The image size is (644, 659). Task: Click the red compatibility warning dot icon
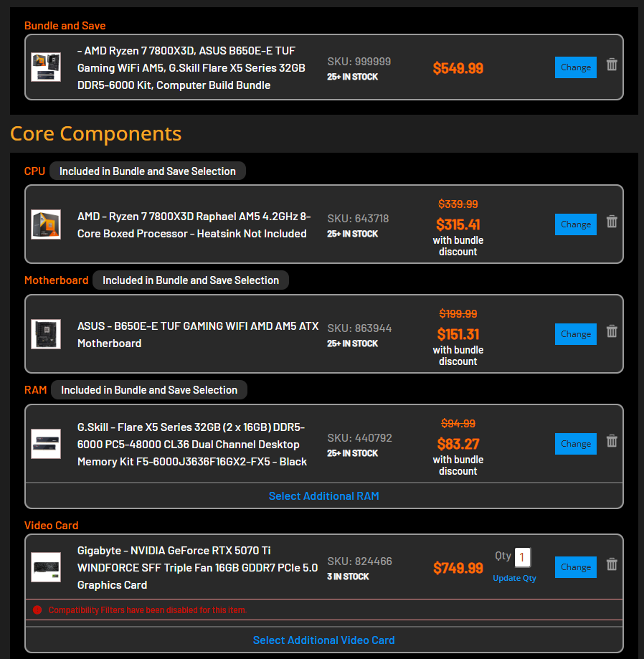tap(37, 610)
